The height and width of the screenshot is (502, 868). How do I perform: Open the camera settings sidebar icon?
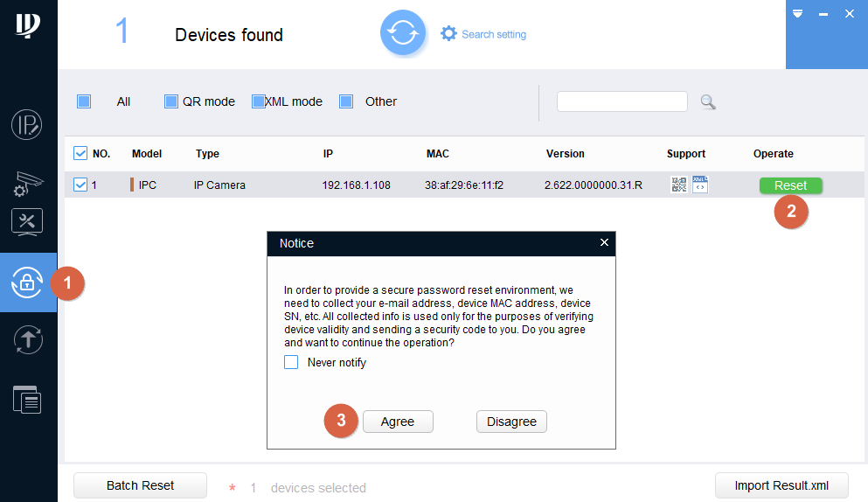pyautogui.click(x=27, y=182)
